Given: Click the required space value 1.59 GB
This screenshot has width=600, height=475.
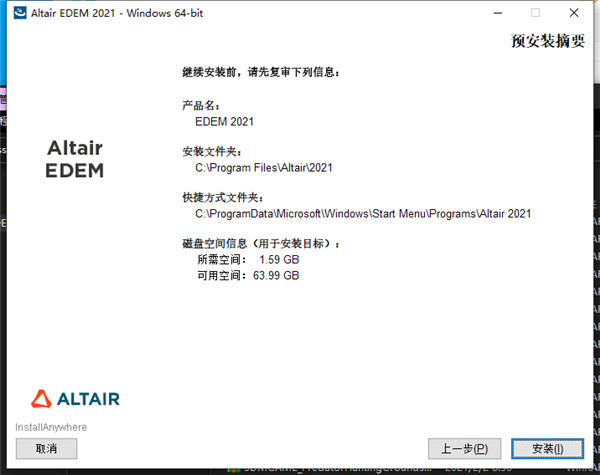Looking at the screenshot, I should point(279,260).
